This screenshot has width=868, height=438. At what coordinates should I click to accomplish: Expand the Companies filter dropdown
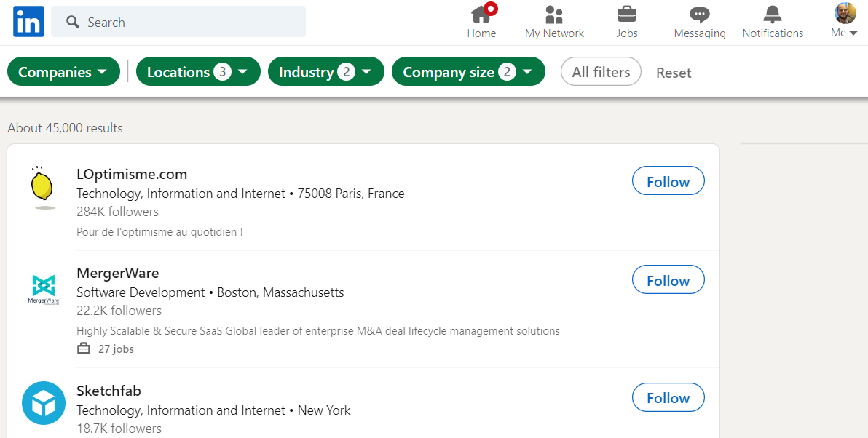click(63, 72)
